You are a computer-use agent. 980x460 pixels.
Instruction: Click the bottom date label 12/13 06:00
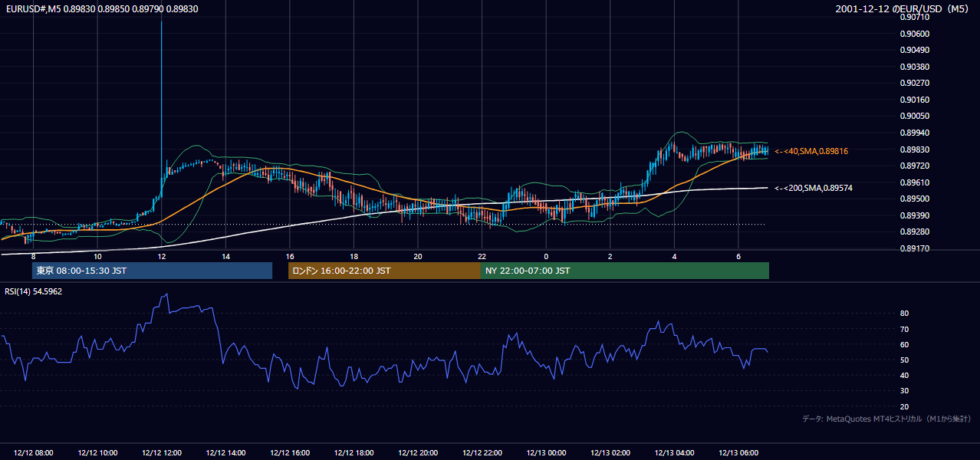[738, 453]
